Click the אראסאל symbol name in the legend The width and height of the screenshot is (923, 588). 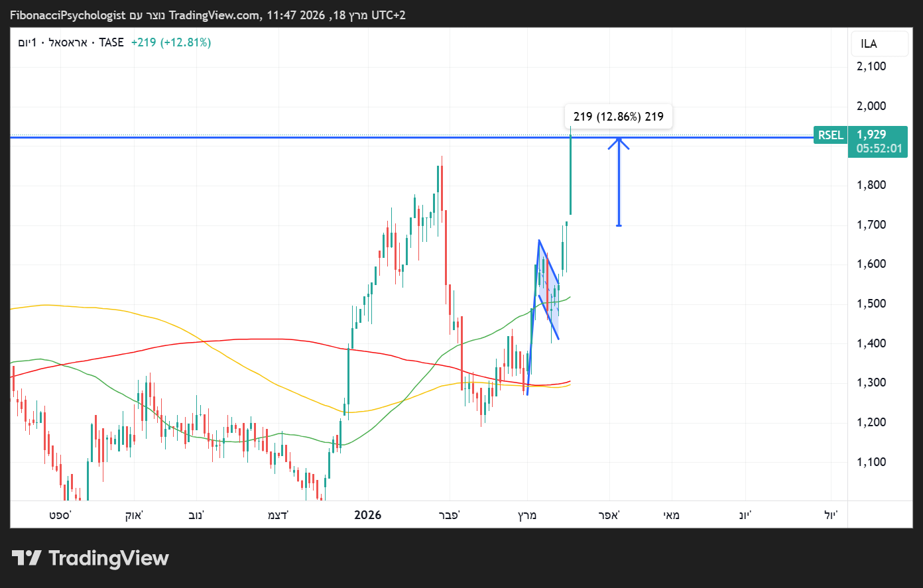[x=68, y=42]
